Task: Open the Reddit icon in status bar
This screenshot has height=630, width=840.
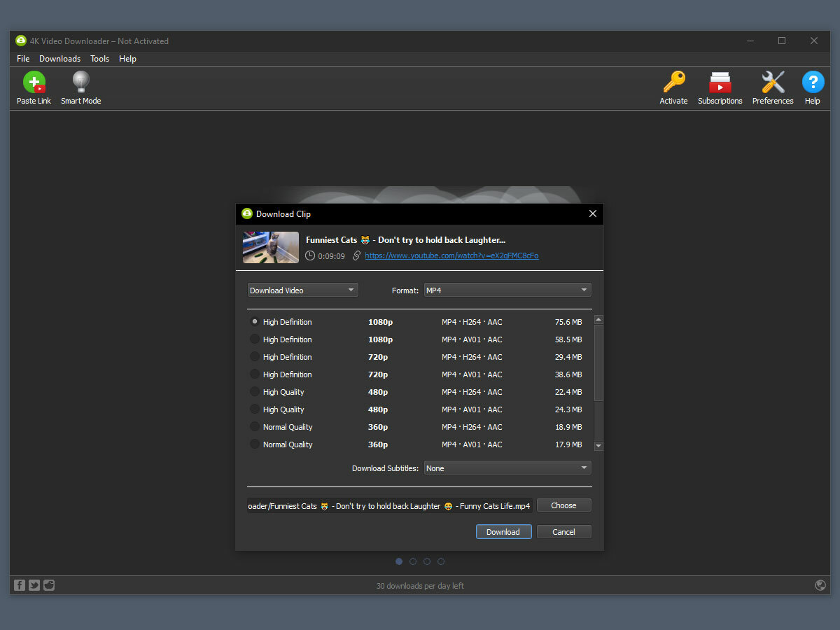Action: [48, 585]
